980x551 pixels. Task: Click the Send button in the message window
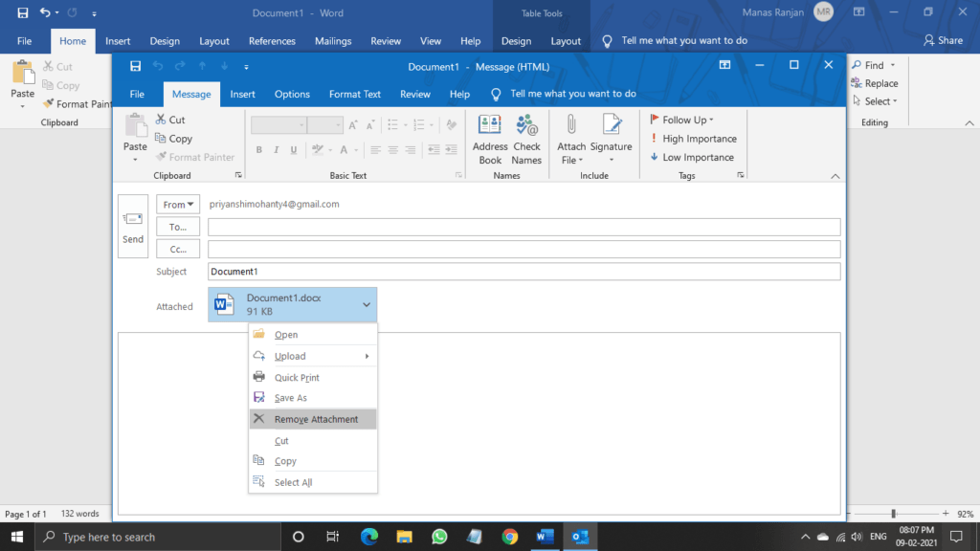click(132, 226)
